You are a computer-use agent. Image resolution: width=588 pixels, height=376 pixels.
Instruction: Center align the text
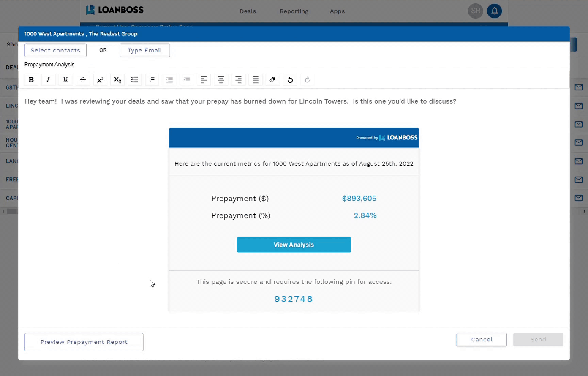(x=221, y=80)
